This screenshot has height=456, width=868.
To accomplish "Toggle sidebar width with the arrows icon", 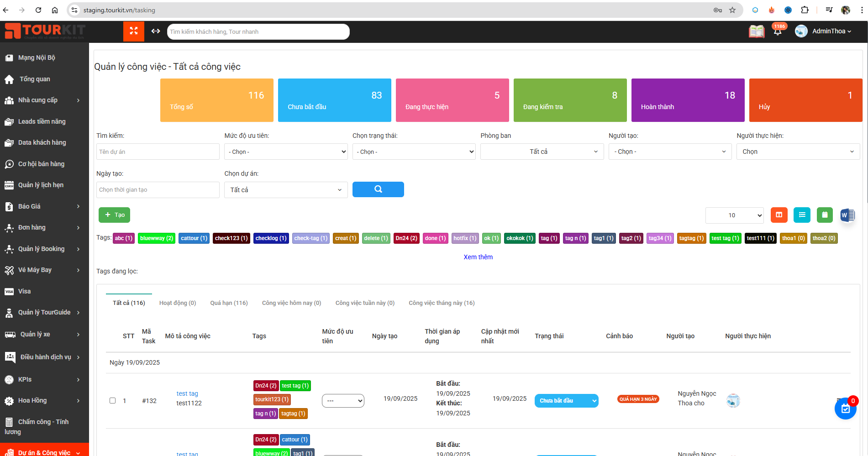I will [156, 31].
